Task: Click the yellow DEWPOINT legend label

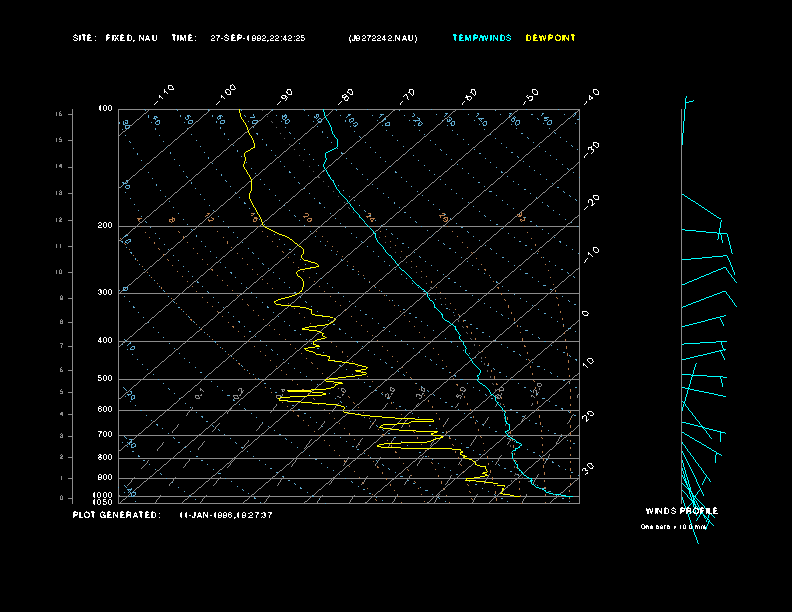Action: tap(550, 38)
